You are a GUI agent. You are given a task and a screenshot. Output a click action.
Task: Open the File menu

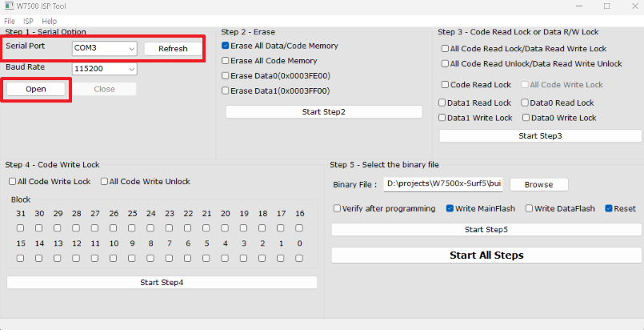coord(10,21)
